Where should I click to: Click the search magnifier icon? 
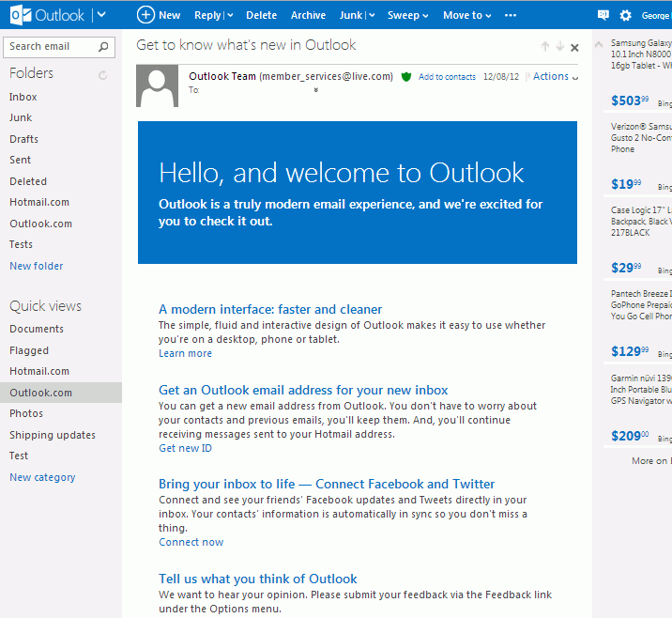click(103, 46)
